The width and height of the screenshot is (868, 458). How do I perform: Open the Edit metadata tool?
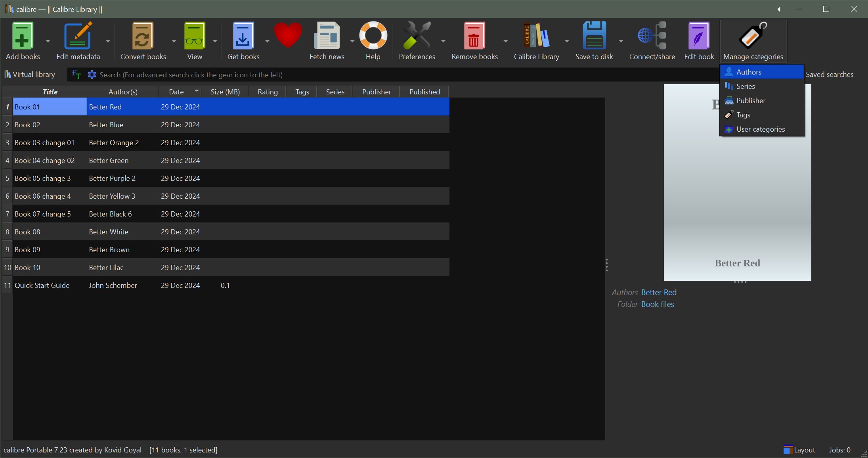click(x=78, y=36)
